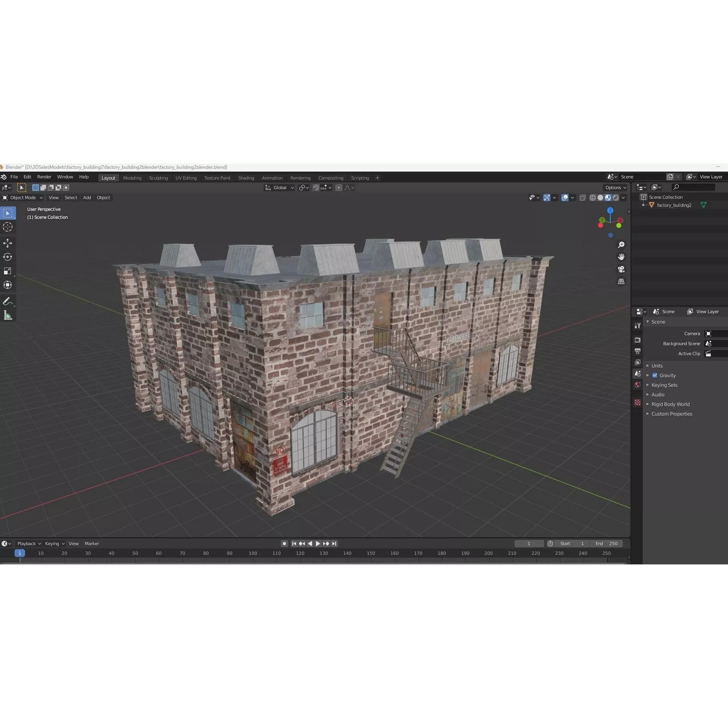Open the transform orientation dropdown set to Global
Viewport: 728px width, 728px height.
pyautogui.click(x=279, y=187)
